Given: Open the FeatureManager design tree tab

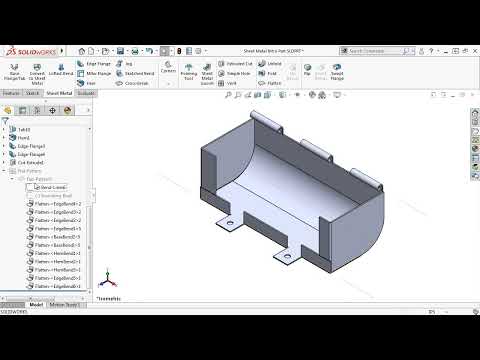Looking at the screenshot, I should coord(8,110).
